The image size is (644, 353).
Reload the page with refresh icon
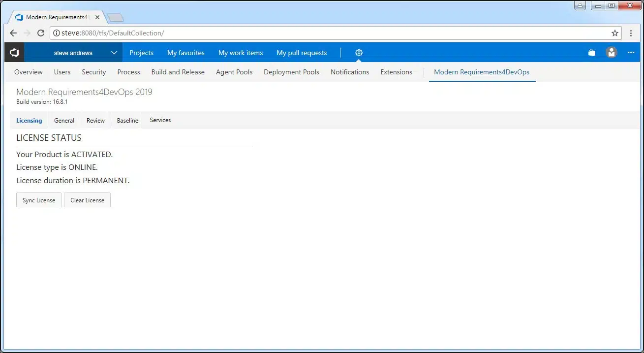(x=41, y=33)
